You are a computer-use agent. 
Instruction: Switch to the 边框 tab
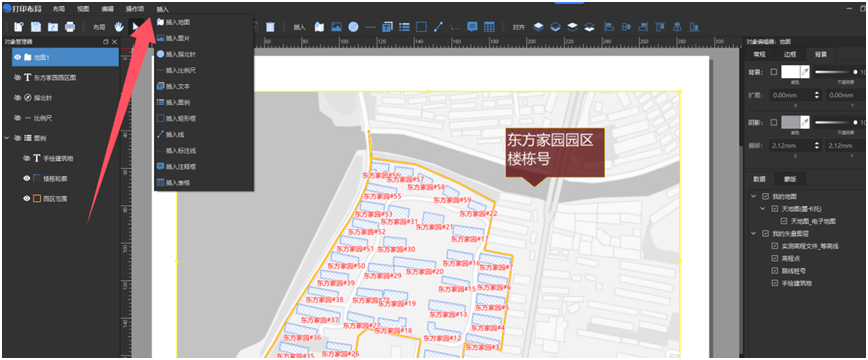[790, 54]
